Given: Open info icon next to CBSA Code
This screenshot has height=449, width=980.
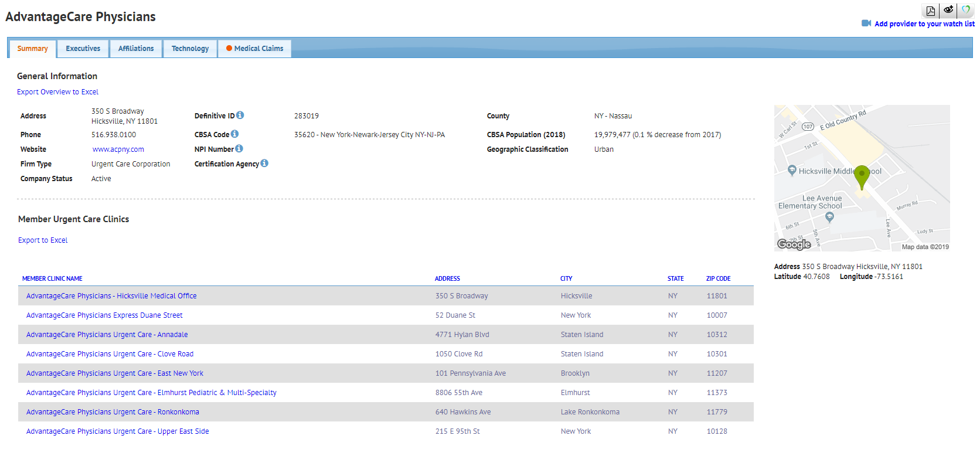Looking at the screenshot, I should coord(234,134).
